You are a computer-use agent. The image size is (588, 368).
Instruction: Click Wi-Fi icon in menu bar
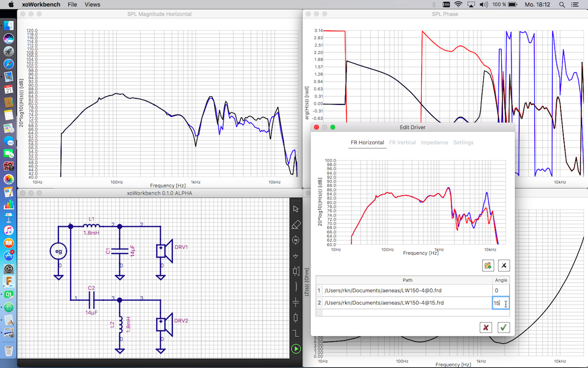pyautogui.click(x=458, y=4)
